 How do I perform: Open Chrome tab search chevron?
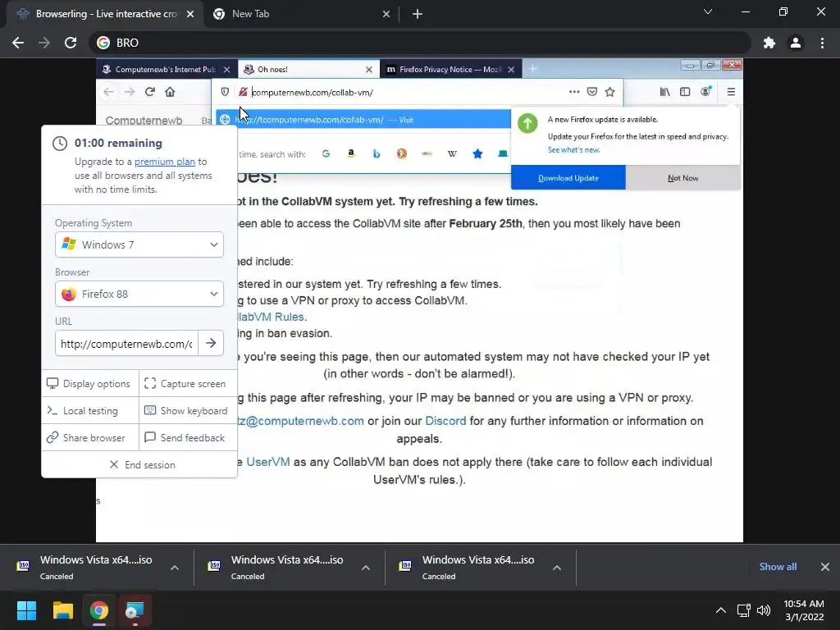pyautogui.click(x=708, y=11)
